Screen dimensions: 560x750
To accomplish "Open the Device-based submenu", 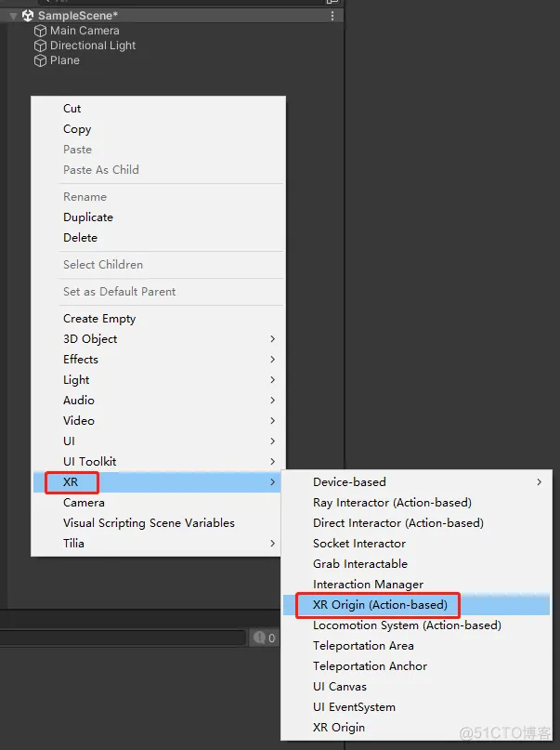I will pos(417,482).
